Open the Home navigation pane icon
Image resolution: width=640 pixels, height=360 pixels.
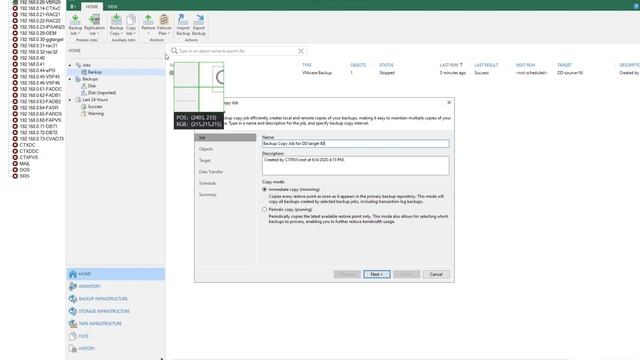73,274
